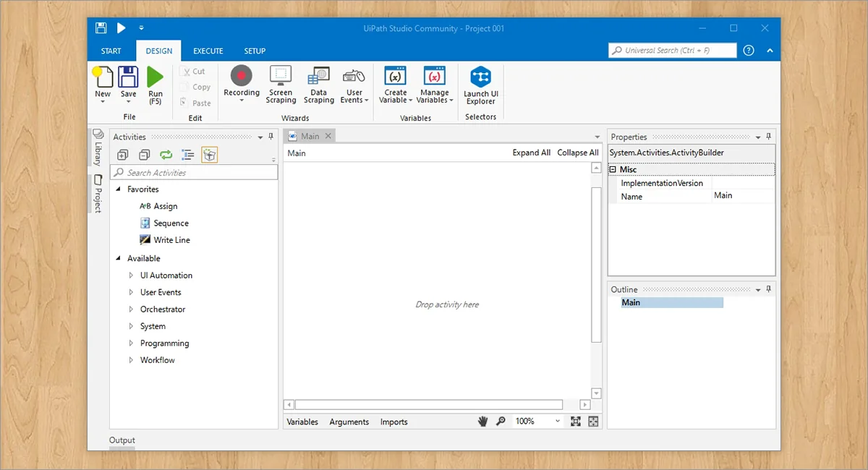
Task: Open the Project side tab
Action: click(98, 193)
